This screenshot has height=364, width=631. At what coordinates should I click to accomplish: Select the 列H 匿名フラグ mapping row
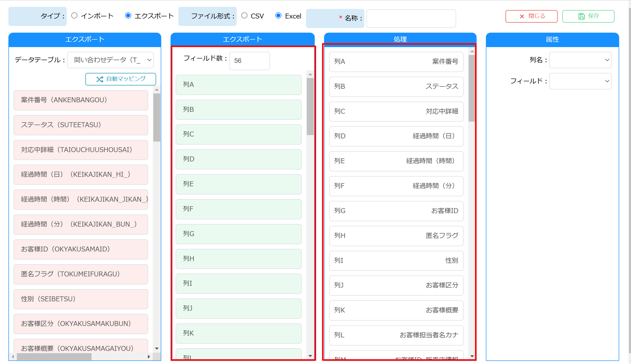[396, 236]
